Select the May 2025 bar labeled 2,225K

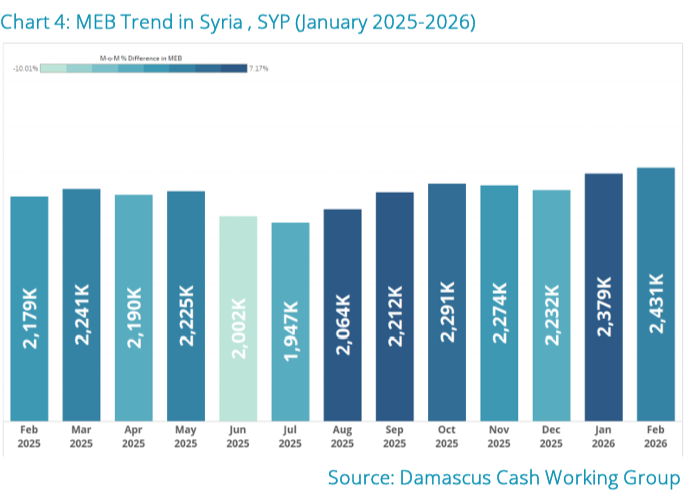click(x=186, y=306)
